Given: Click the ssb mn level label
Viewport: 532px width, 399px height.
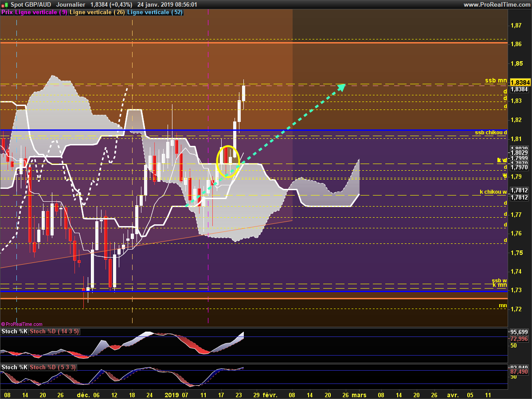Looking at the screenshot, I should coord(496,81).
